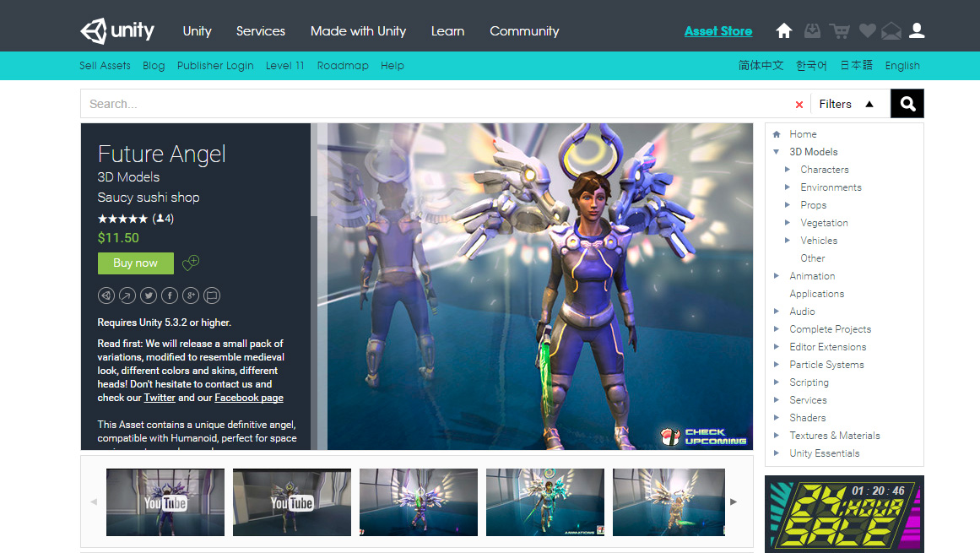980x553 pixels.
Task: Click the home icon beside Home in sidebar
Action: pyautogui.click(x=777, y=134)
